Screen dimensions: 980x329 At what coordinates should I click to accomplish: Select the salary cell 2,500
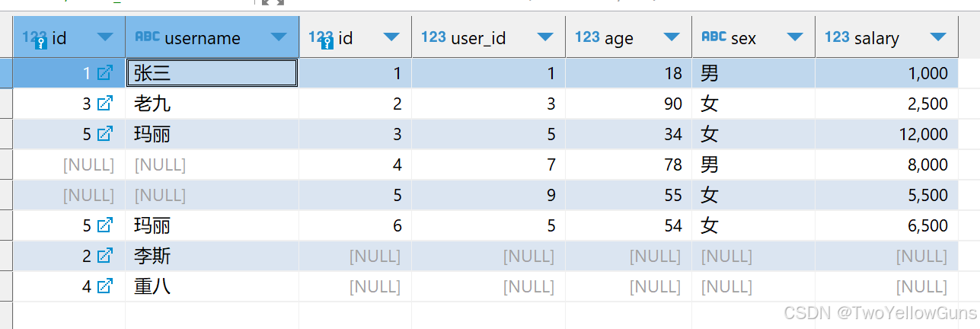pos(886,104)
